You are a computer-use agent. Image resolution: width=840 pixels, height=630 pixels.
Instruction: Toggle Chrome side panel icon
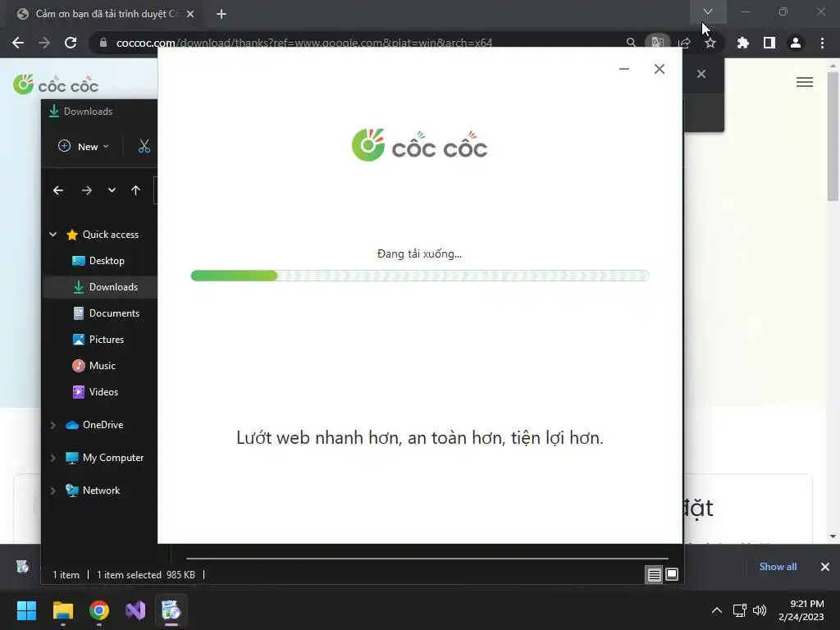pyautogui.click(x=769, y=43)
